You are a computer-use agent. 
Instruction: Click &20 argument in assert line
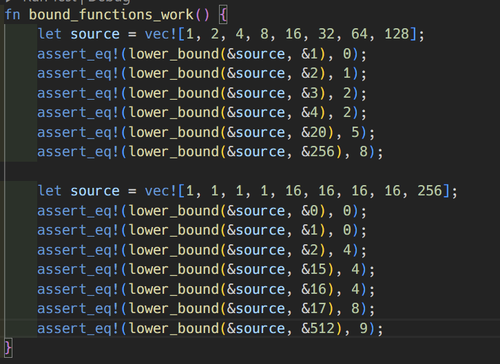pyautogui.click(x=314, y=132)
